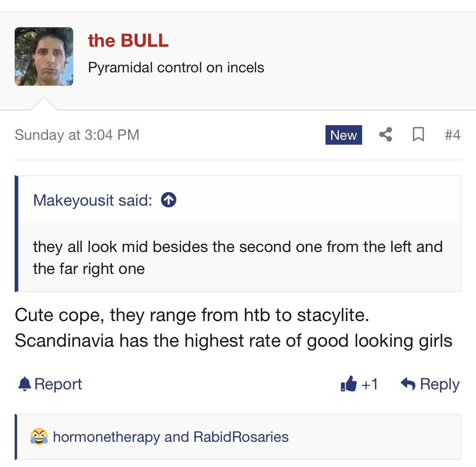The width and height of the screenshot is (476, 467).
Task: Click the +1 like button label
Action: coord(369,384)
